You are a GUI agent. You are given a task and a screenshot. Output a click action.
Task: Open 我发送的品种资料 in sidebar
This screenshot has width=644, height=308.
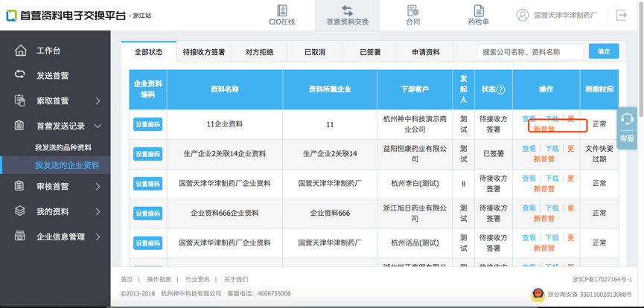click(x=63, y=147)
